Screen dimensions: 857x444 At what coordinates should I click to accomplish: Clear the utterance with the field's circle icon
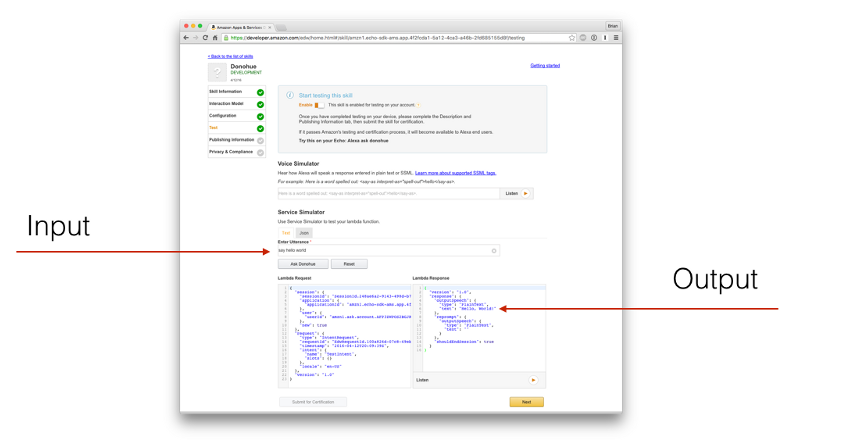[494, 251]
